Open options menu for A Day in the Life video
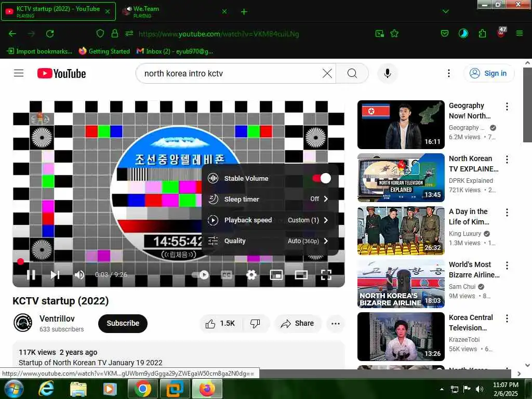The image size is (532, 399). tap(507, 212)
